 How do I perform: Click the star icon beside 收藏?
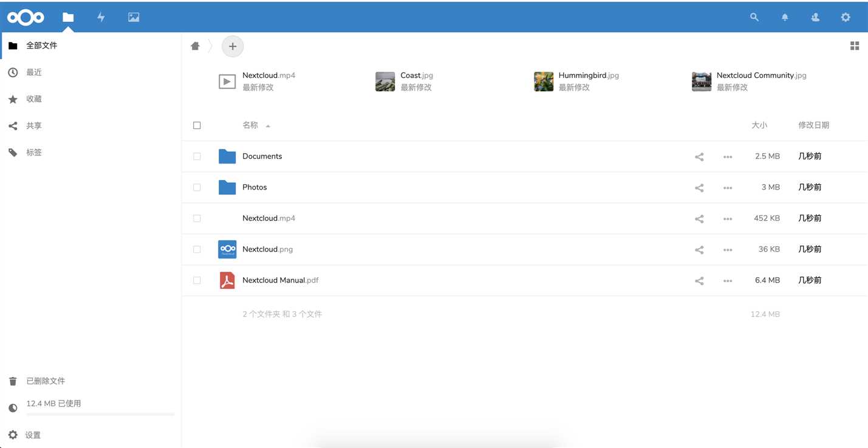pyautogui.click(x=13, y=99)
